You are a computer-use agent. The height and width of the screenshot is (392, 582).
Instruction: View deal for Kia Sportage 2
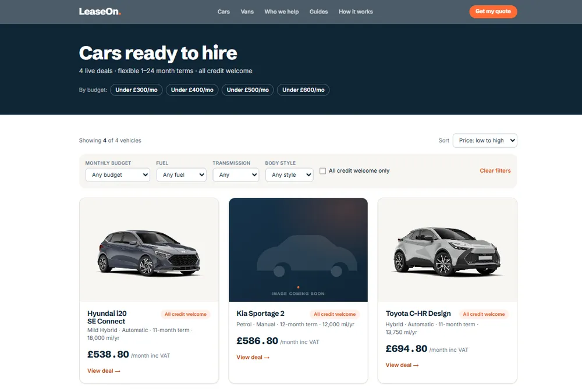coord(253,357)
